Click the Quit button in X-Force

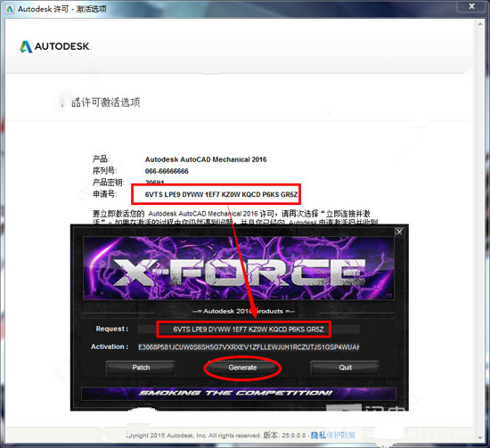[345, 368]
